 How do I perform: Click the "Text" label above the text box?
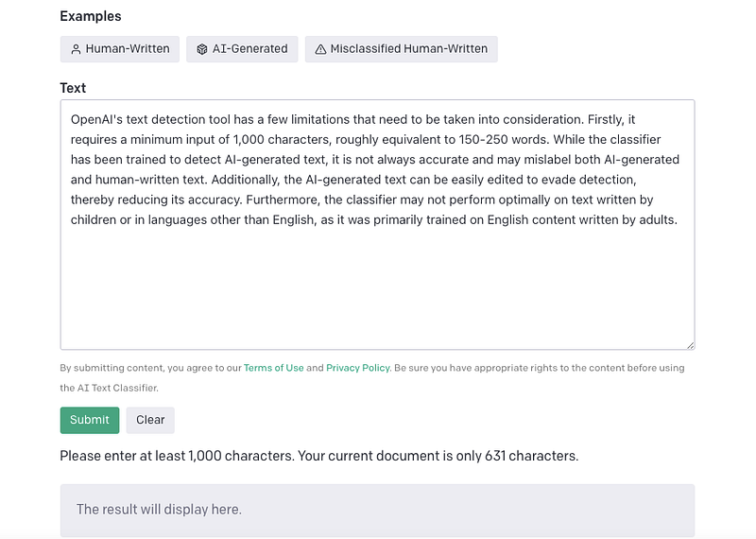click(x=73, y=88)
